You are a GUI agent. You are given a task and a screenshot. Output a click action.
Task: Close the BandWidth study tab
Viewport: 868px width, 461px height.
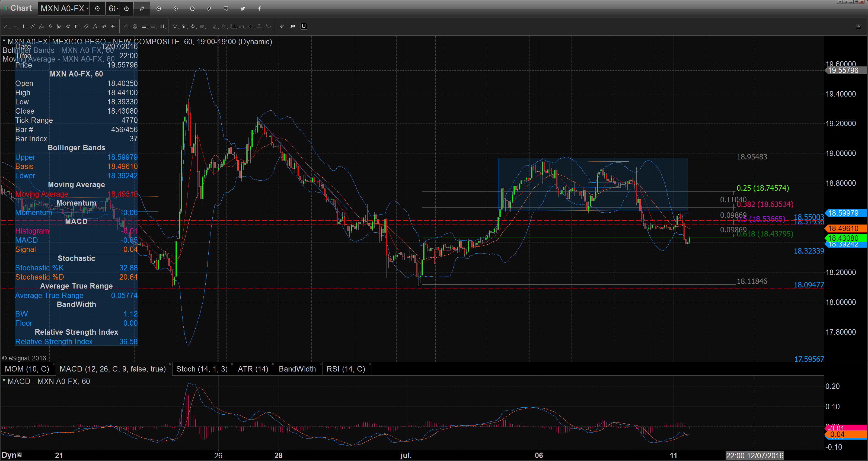coord(320,365)
